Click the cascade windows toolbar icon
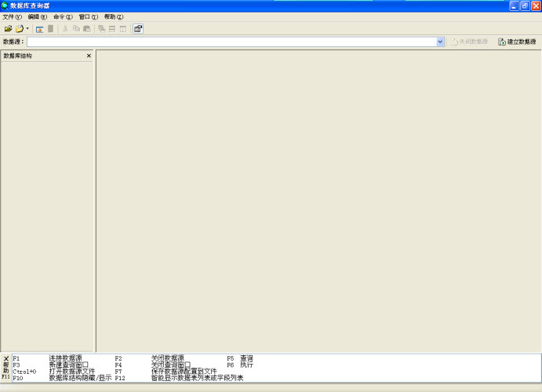The height and width of the screenshot is (392, 542). [x=101, y=28]
